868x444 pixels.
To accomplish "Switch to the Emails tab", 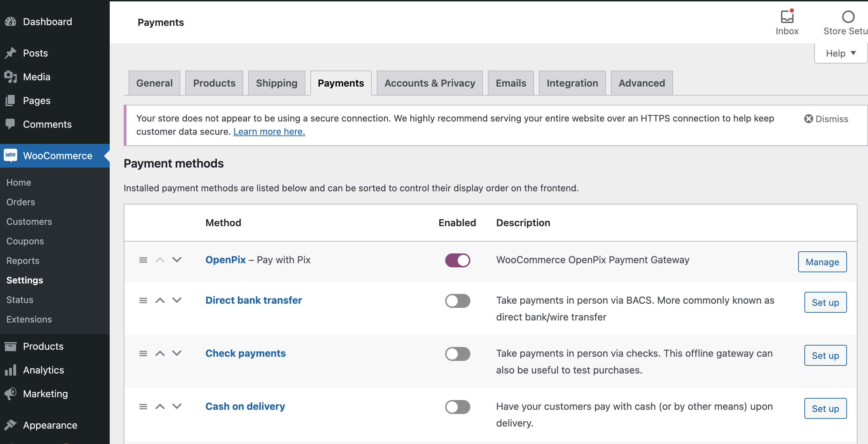I will click(x=511, y=83).
